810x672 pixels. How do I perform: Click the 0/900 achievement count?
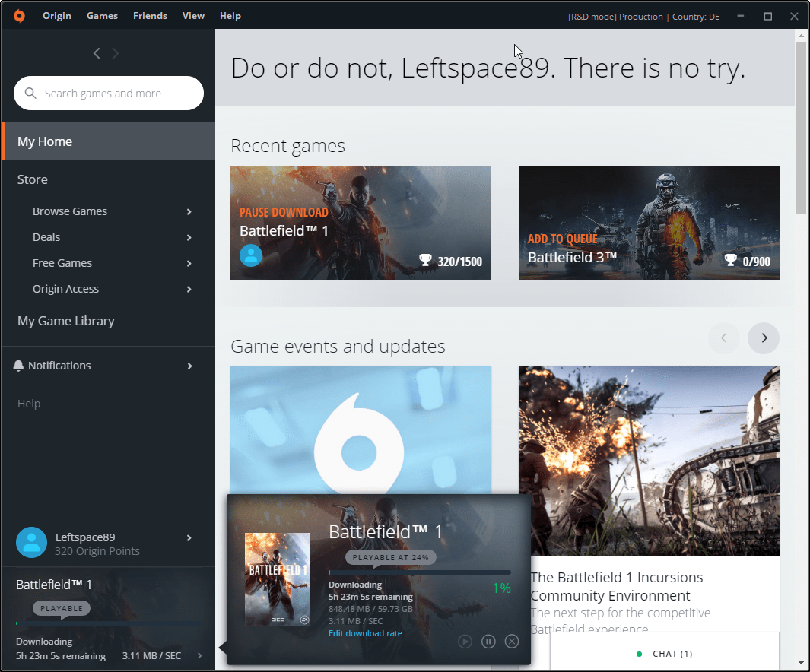pyautogui.click(x=756, y=262)
